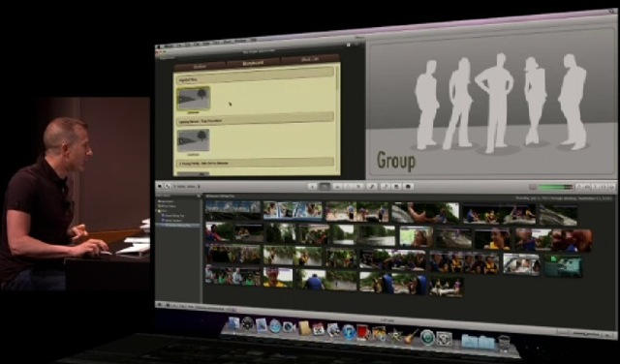Select last clip on the bottom row
This screenshot has width=620, height=364.
[447, 286]
